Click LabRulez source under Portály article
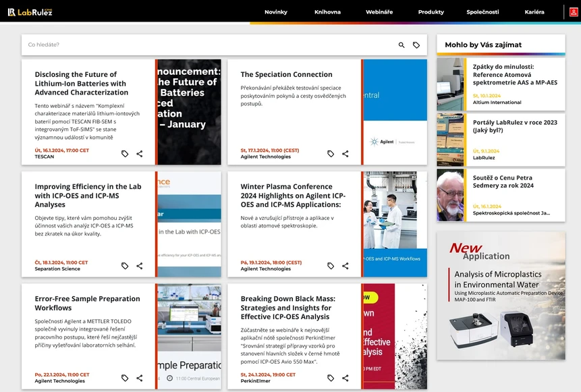 coord(484,157)
